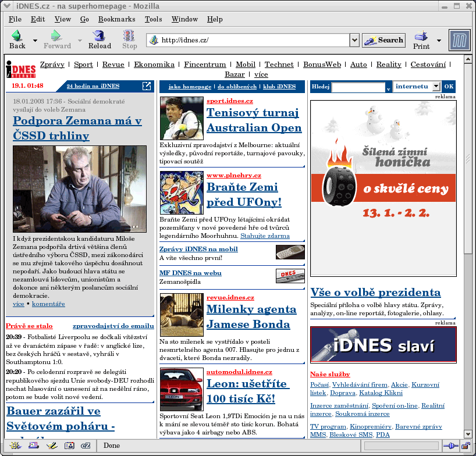Open headline 'Podpora Zemana má v ČSSD trhliny'
The image size is (476, 456).
tap(77, 129)
